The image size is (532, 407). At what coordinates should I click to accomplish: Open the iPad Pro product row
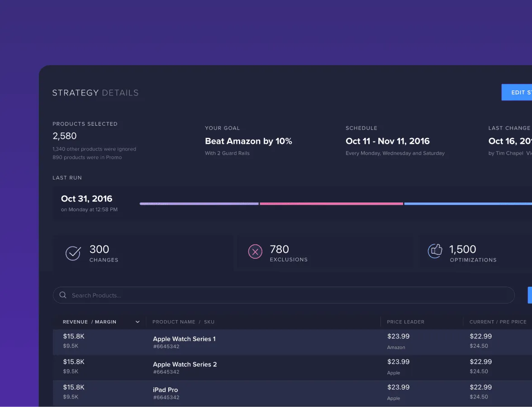(292, 393)
